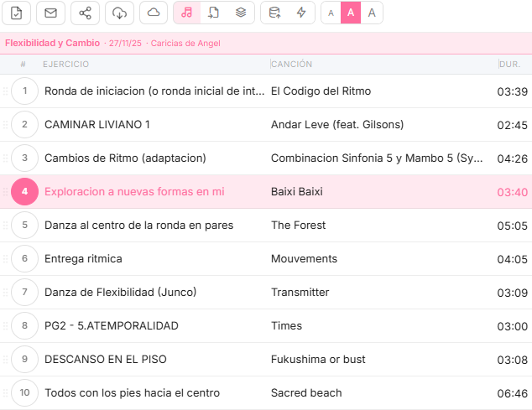Screen dimensions: 532x410
Task: Click the EJERCICIO column header
Action: (x=65, y=64)
